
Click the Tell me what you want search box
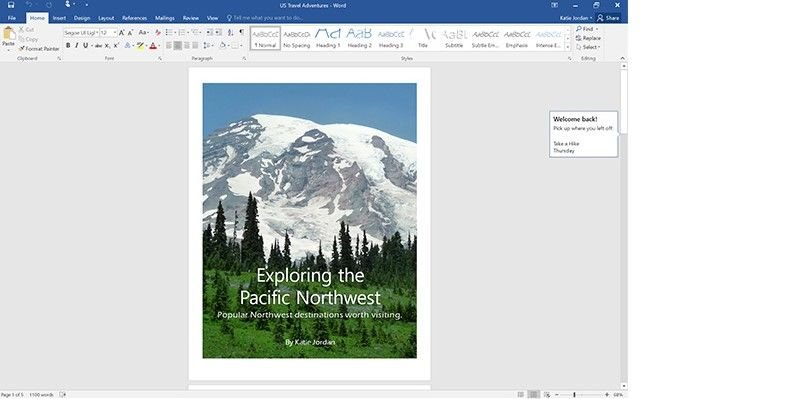(x=265, y=18)
